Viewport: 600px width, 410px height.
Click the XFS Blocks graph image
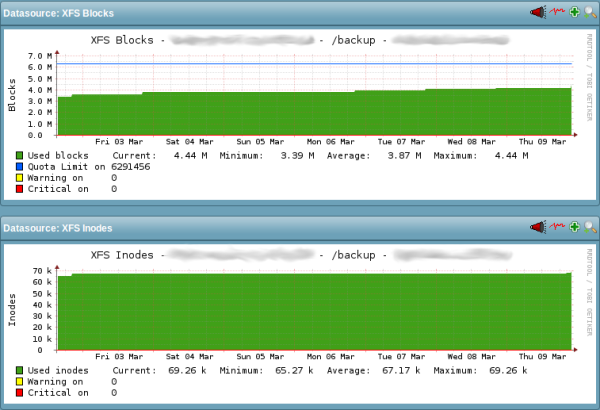(x=300, y=114)
